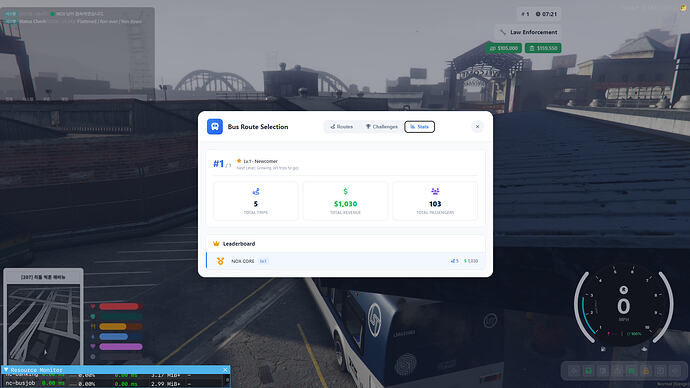The height and width of the screenshot is (388, 690).
Task: Click the teal armor status bar
Action: pyautogui.click(x=120, y=316)
